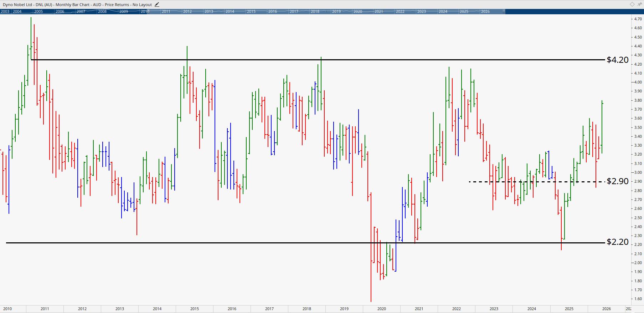Click 2010 on the bottom time axis
This screenshot has height=313, width=644.
pyautogui.click(x=7, y=309)
